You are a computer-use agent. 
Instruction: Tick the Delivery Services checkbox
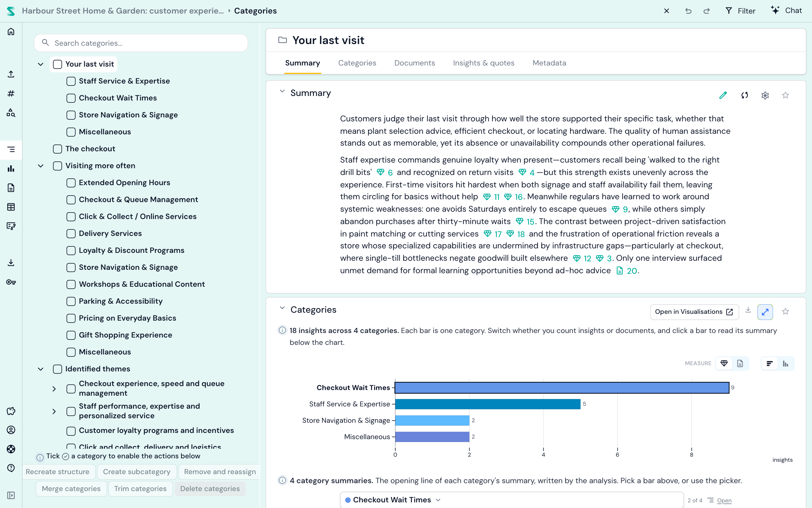tap(71, 233)
